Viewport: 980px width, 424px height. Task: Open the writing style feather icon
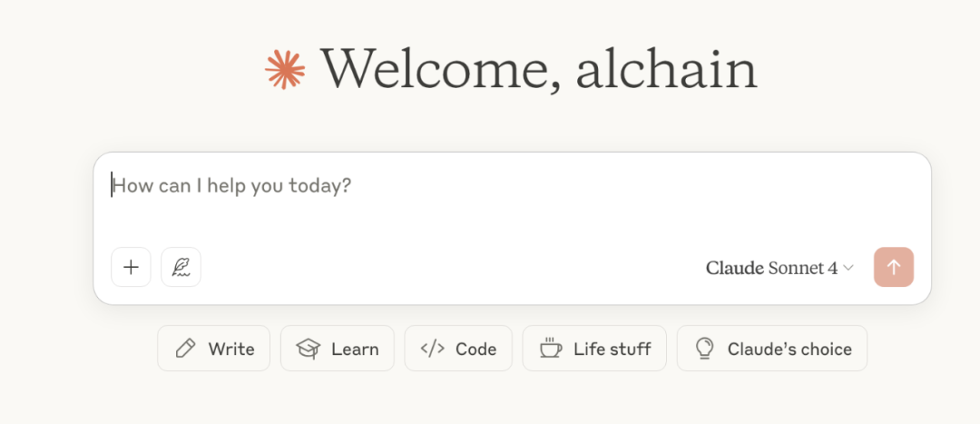coord(181,267)
